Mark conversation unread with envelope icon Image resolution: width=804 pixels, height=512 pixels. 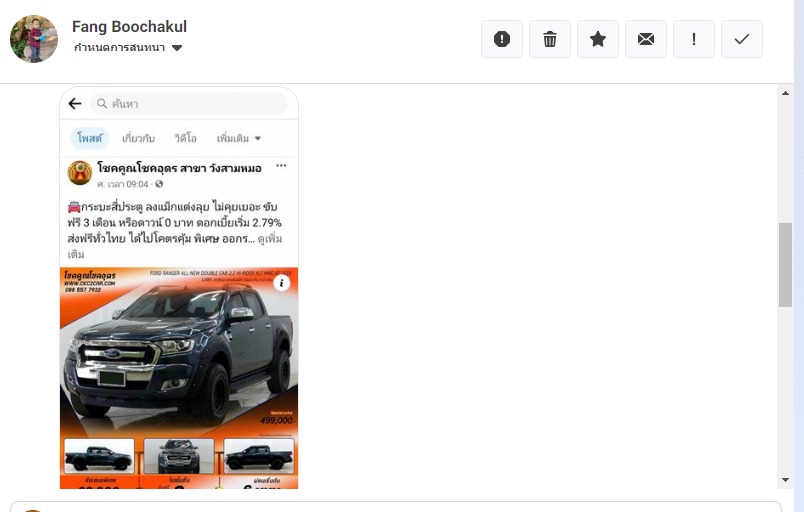pyautogui.click(x=646, y=39)
